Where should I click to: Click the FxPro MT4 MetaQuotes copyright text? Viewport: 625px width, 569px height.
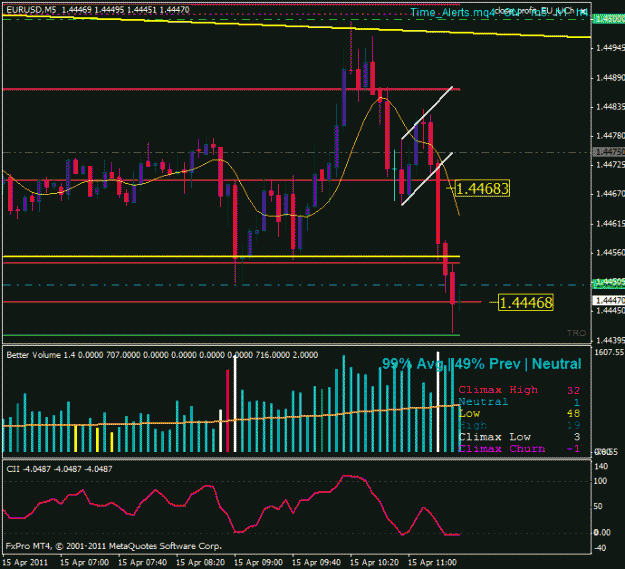tap(114, 546)
